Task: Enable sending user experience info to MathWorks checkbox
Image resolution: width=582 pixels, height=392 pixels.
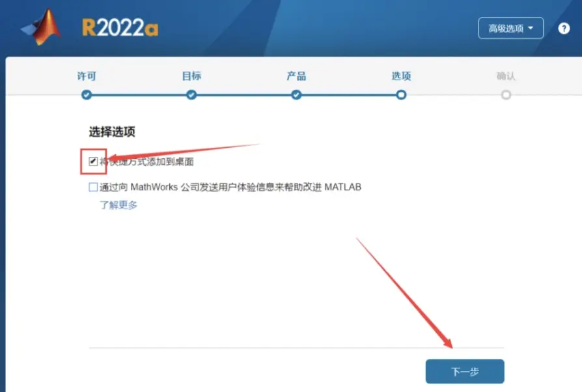Action: 93,187
